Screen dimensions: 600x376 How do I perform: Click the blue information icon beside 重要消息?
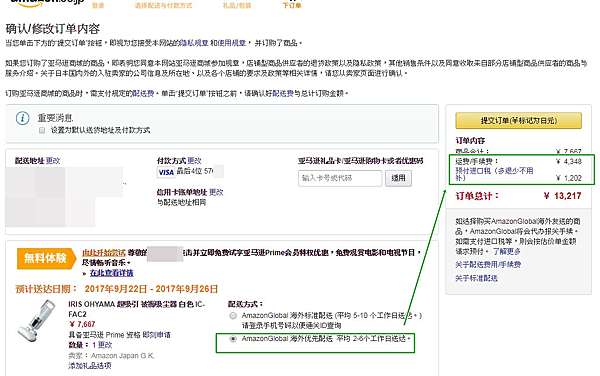pos(23,118)
